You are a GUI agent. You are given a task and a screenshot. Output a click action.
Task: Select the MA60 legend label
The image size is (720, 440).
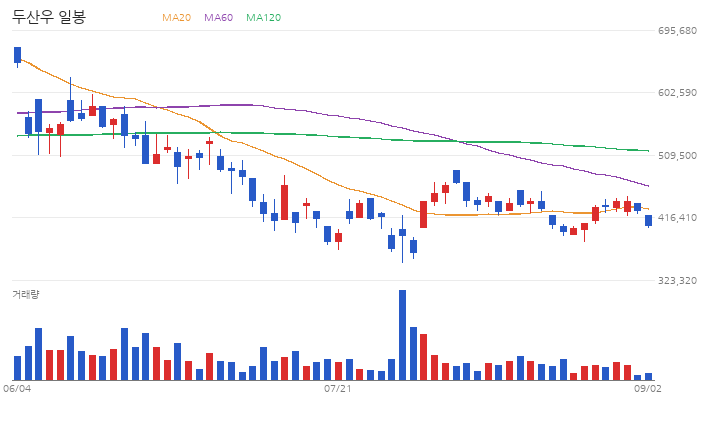pyautogui.click(x=219, y=17)
